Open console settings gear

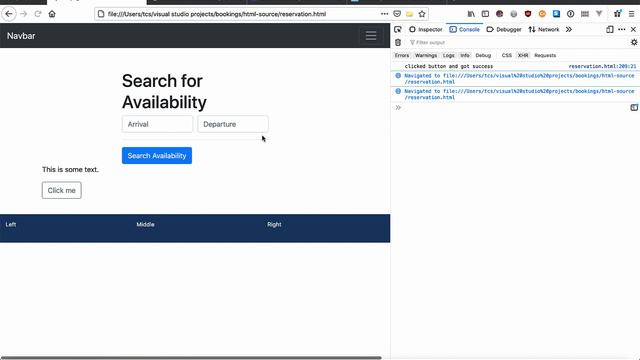click(634, 42)
